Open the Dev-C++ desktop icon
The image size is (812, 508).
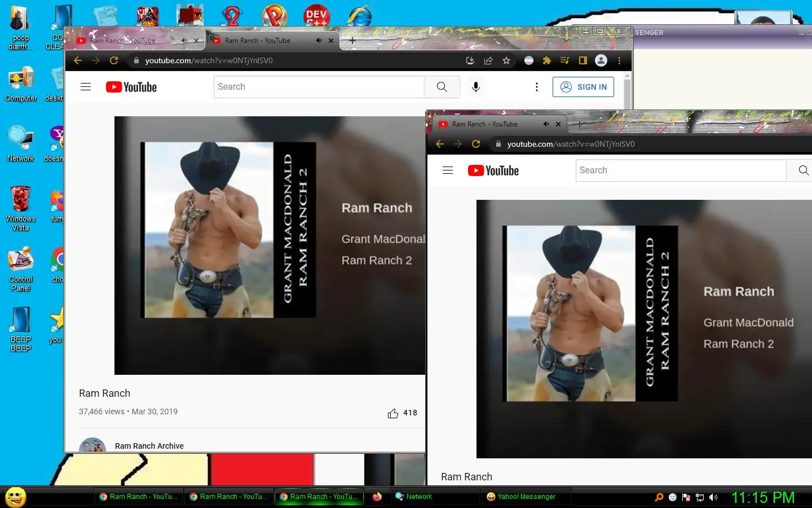pos(316,15)
